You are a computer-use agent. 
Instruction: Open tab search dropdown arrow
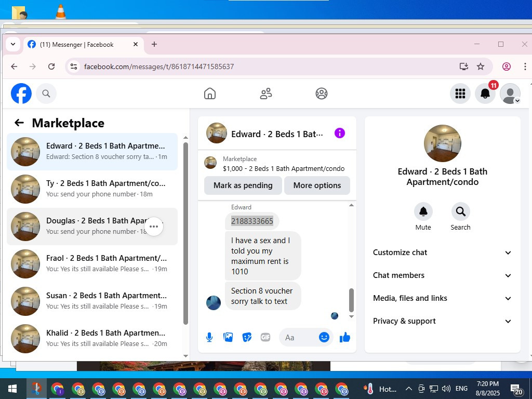pyautogui.click(x=13, y=45)
